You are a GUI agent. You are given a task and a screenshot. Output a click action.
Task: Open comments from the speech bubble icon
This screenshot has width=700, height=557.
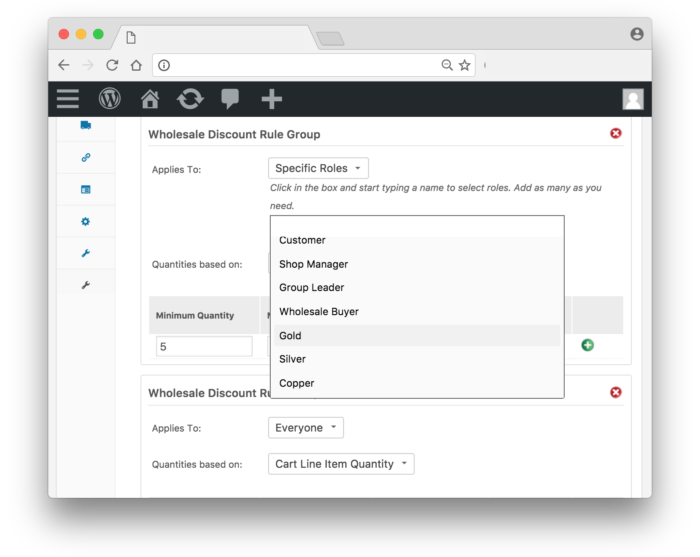click(230, 99)
